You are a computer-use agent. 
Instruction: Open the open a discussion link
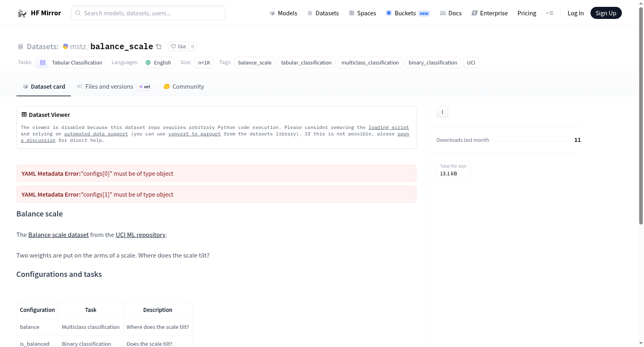[403, 134]
